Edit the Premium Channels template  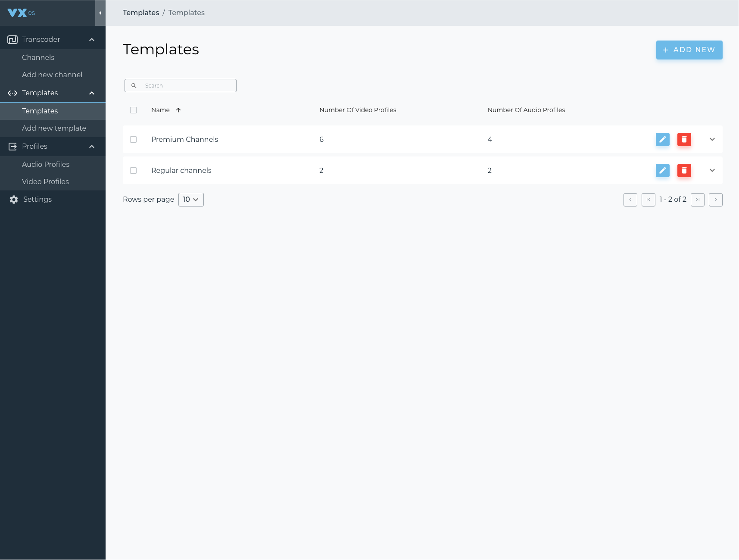point(663,140)
